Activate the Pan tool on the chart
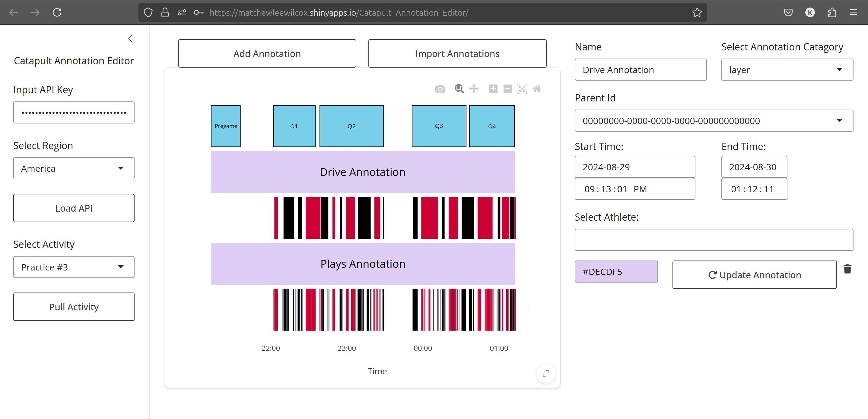The height and width of the screenshot is (419, 868). (x=474, y=89)
